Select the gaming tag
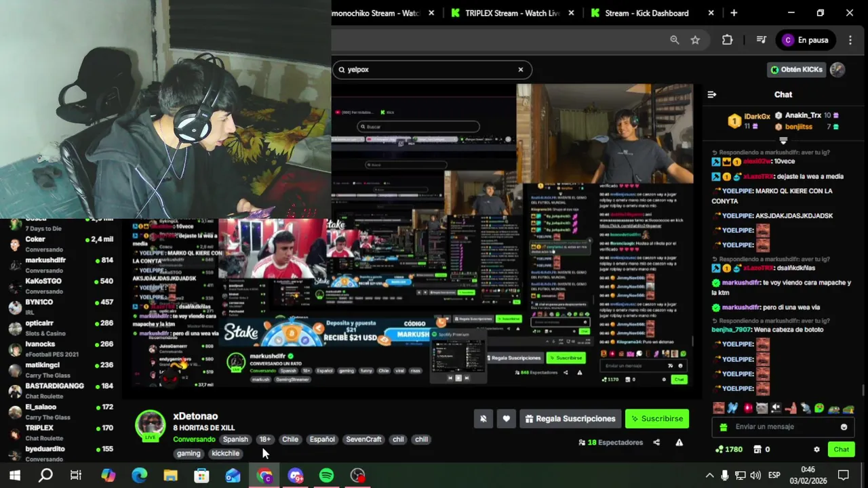 click(x=189, y=453)
